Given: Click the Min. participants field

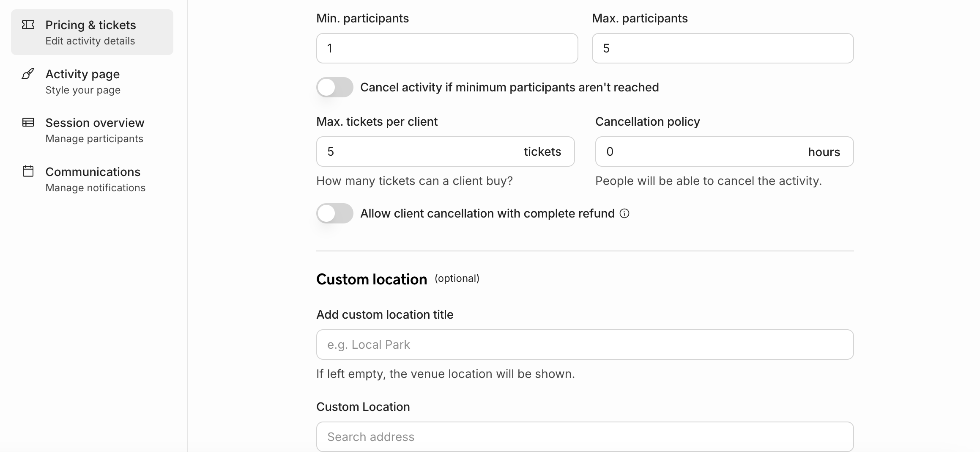Looking at the screenshot, I should tap(447, 48).
